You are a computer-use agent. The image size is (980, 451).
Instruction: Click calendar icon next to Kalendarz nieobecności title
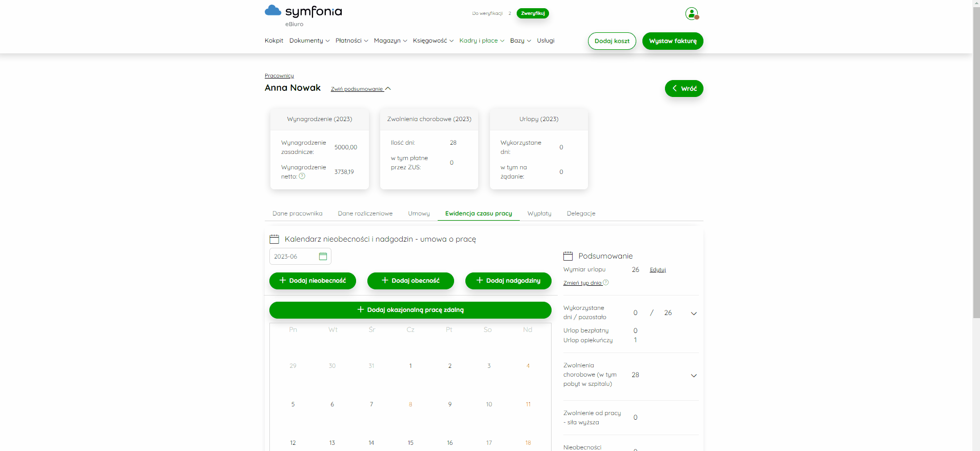275,239
